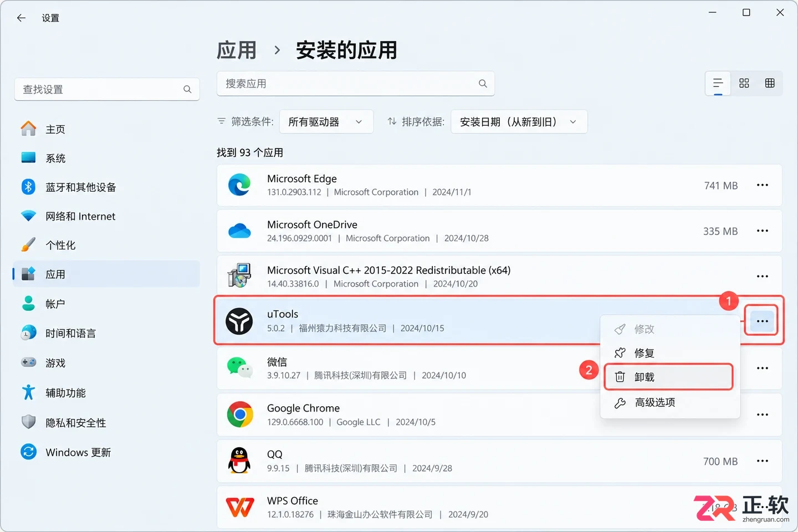The width and height of the screenshot is (798, 532).
Task: Choose 修改 in the context menu
Action: pos(670,329)
